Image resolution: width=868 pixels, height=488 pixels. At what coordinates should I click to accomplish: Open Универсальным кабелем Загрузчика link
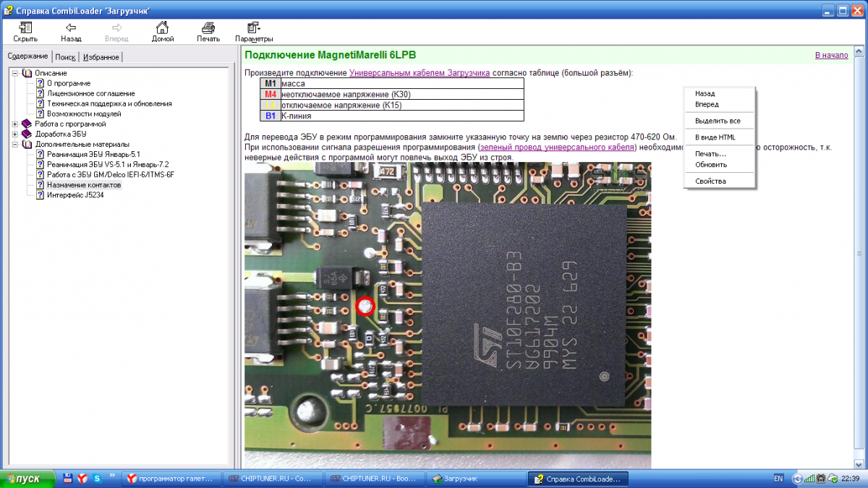coord(420,72)
